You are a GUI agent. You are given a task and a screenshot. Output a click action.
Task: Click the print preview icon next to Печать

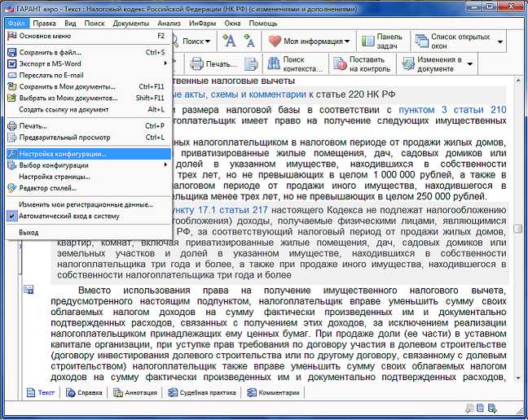coord(250,63)
